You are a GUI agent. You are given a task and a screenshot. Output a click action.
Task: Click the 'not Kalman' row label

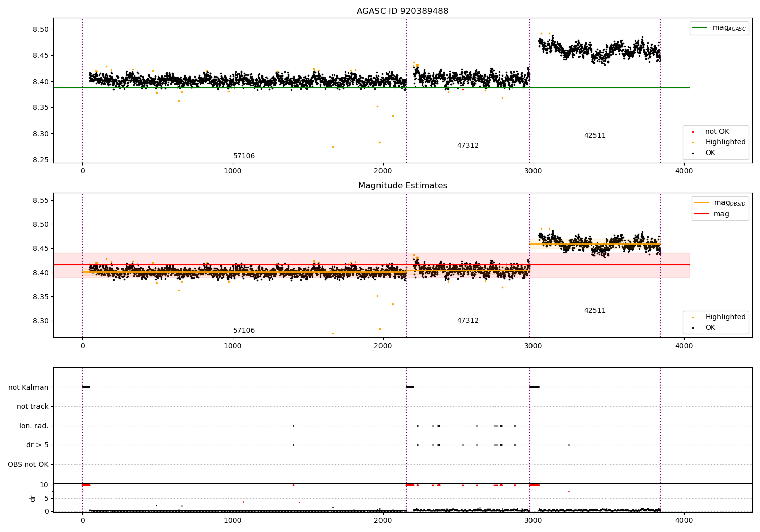click(28, 388)
